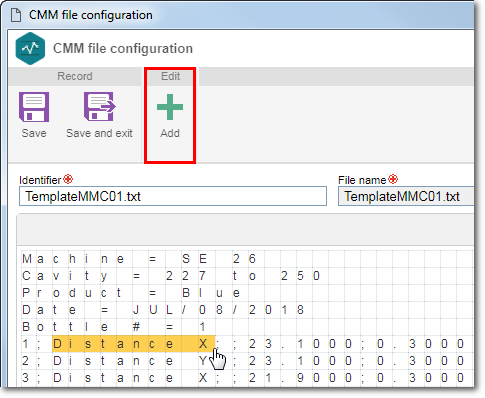Click the teal hexagon CMM logo icon
The image size is (485, 398).
(x=30, y=48)
